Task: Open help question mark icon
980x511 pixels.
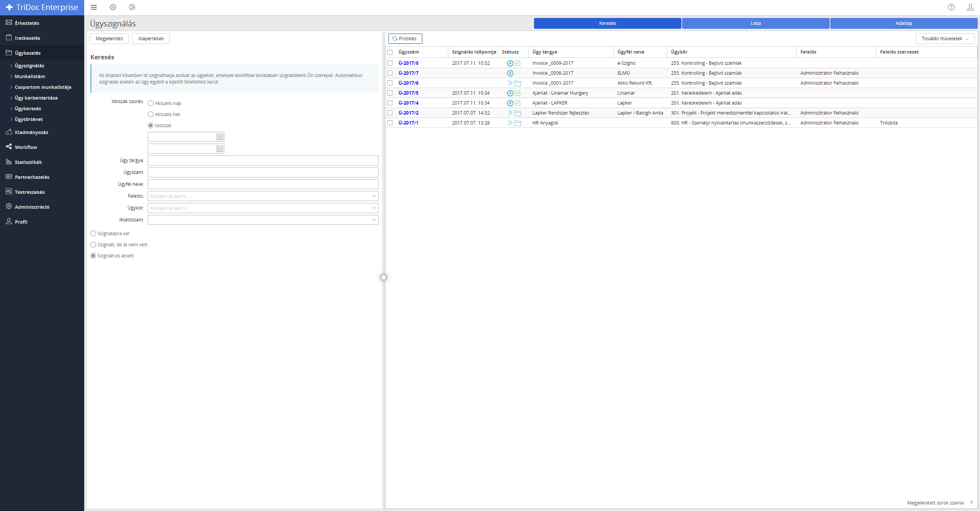Action: pos(951,7)
